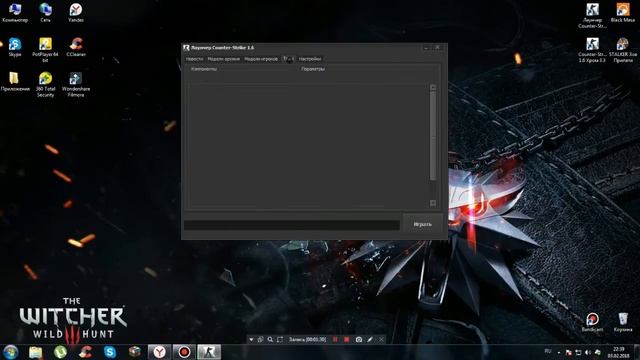Screen dimensions: 640x360
Task: Open CCleaner from the taskbar
Action: click(85, 352)
